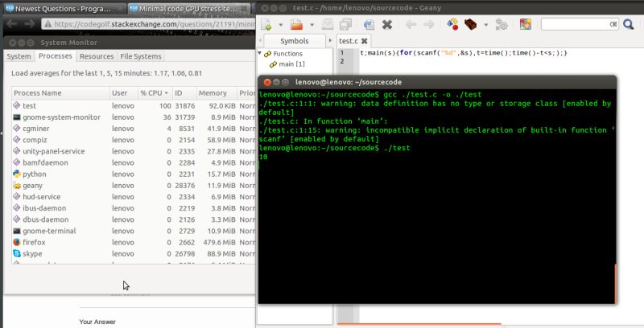
Task: Click the sidebar tabs right scroll arrow
Action: tap(330, 40)
